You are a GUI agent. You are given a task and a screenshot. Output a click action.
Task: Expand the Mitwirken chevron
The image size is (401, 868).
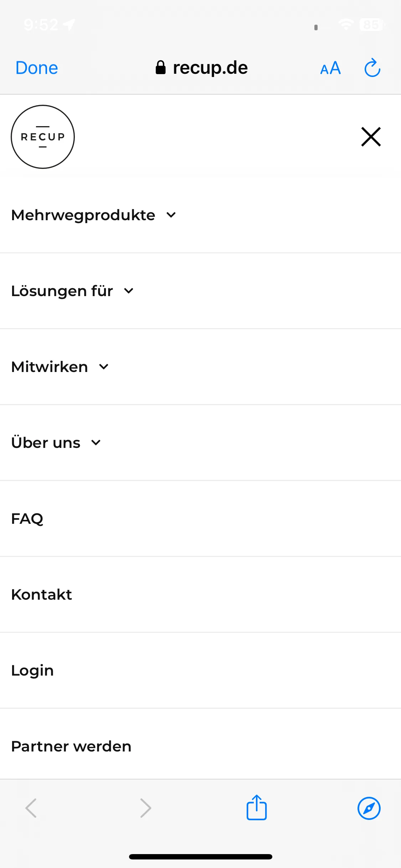coord(104,367)
